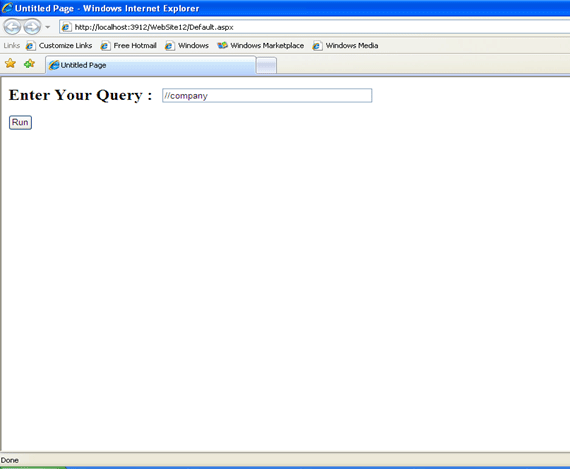Viewport: 570px width, 469px height.
Task: Open Favorites Center star icon
Action: [10, 63]
